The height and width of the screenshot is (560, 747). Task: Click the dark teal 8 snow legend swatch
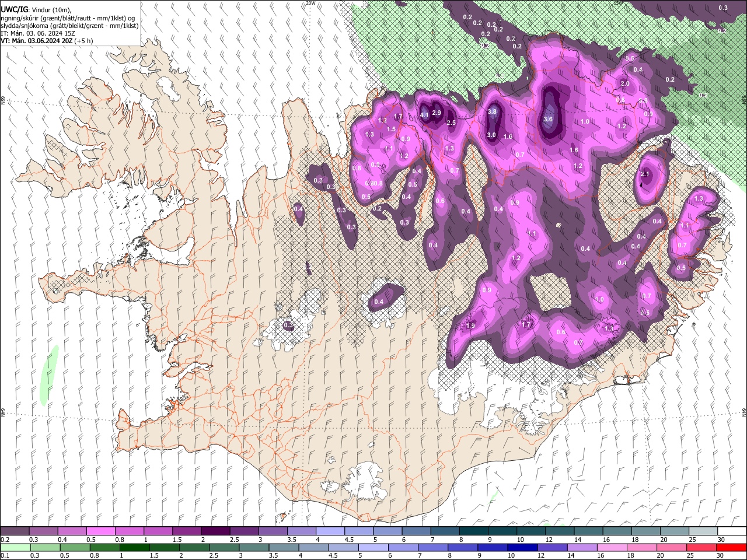pyautogui.click(x=473, y=531)
